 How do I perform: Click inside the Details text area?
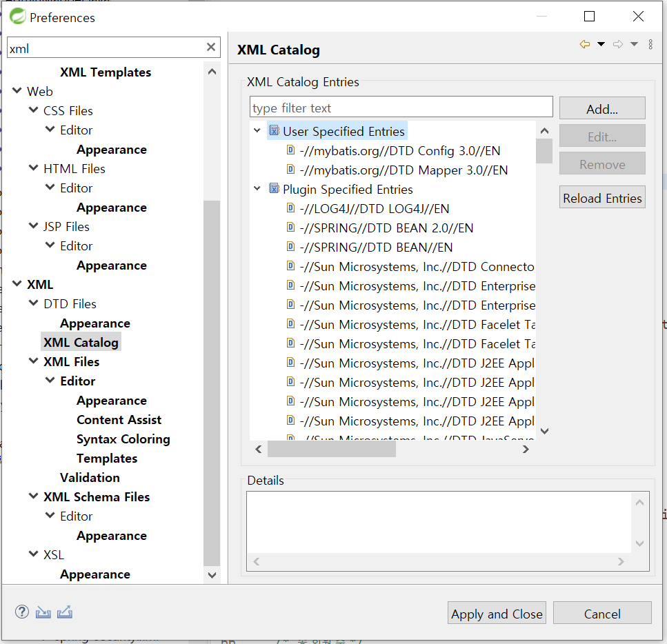(439, 523)
